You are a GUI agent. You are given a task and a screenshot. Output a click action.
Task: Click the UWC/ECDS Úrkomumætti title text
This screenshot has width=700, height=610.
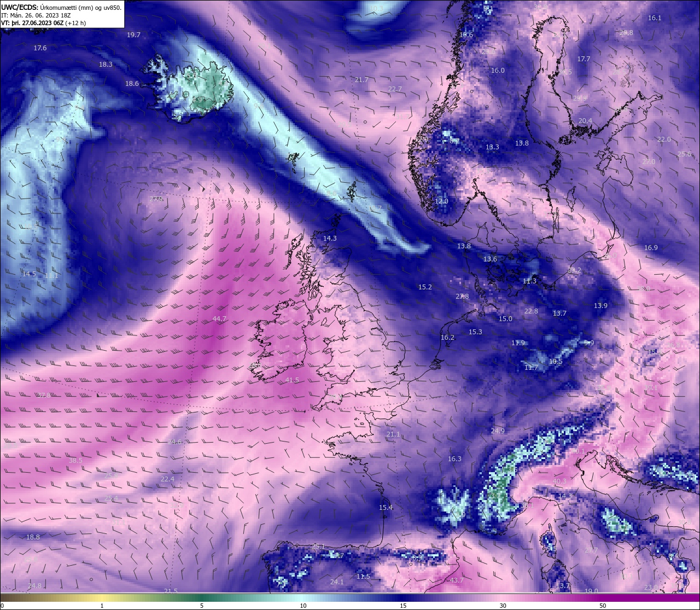pos(61,8)
